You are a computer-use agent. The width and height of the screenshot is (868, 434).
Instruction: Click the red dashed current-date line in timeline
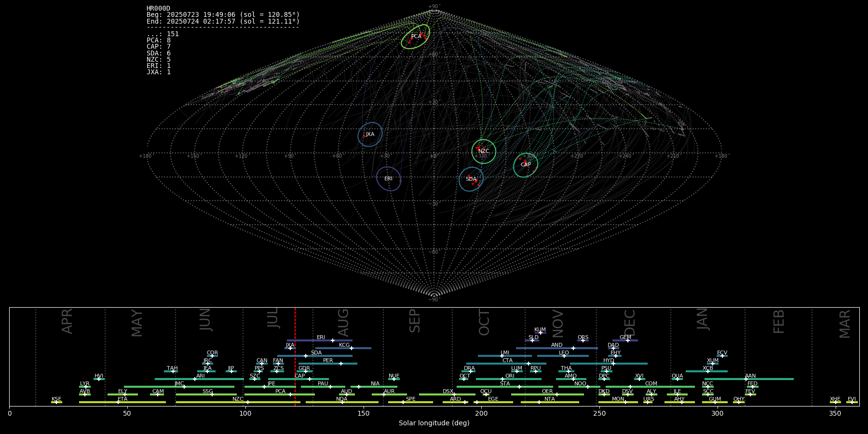point(295,357)
